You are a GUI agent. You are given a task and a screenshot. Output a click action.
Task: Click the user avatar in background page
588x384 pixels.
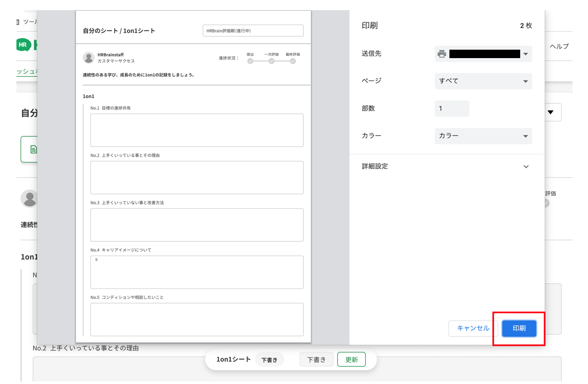29,198
